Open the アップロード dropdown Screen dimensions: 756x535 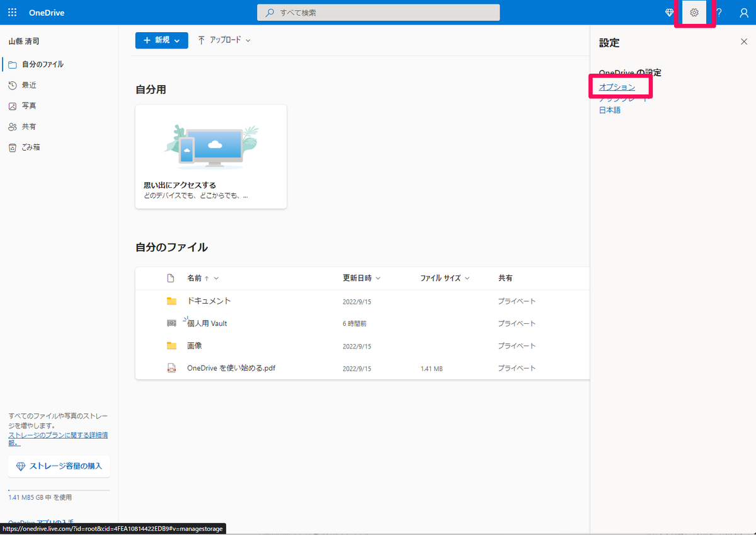coord(224,40)
